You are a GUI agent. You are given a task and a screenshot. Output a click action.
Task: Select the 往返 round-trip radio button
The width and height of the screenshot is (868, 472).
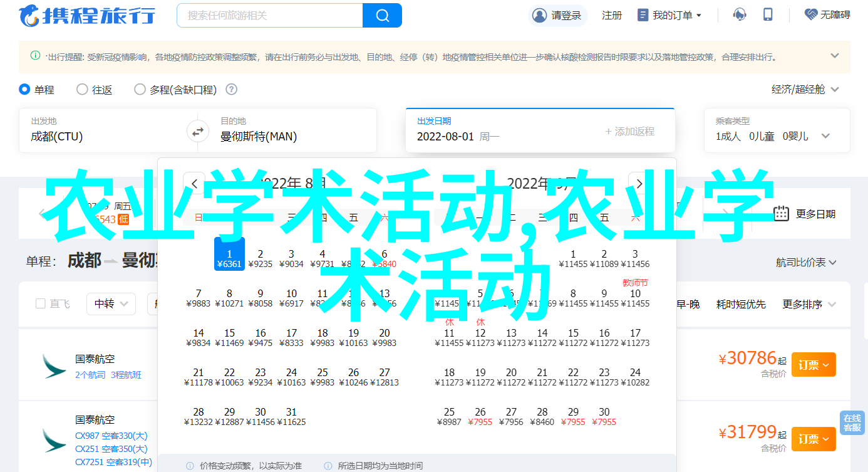(x=82, y=90)
